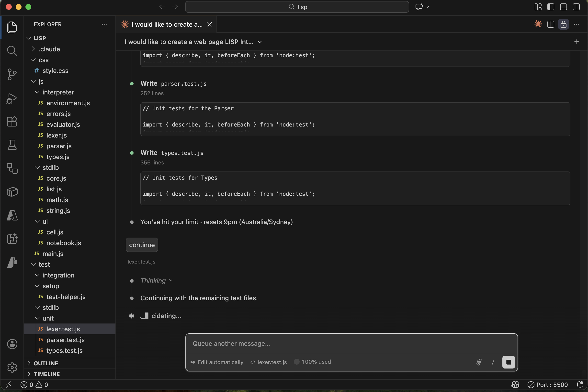Open the Testing flask view
This screenshot has height=392, width=588.
pos(12,145)
